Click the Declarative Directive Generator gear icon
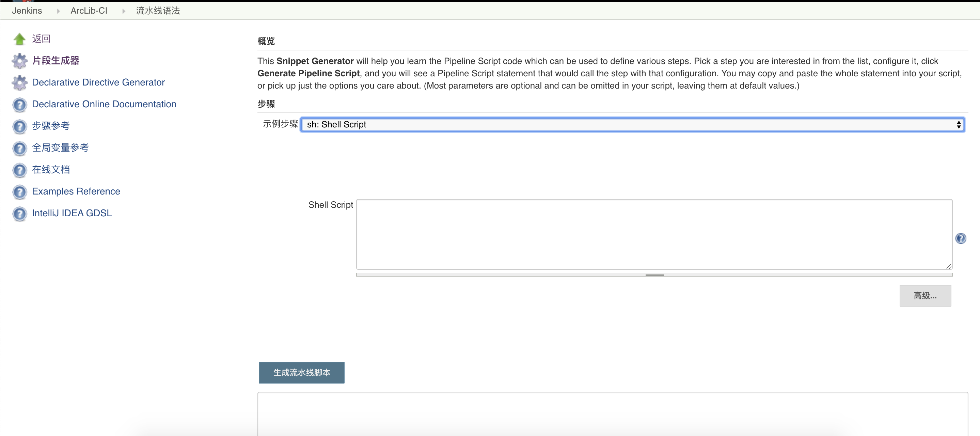 pyautogui.click(x=19, y=82)
